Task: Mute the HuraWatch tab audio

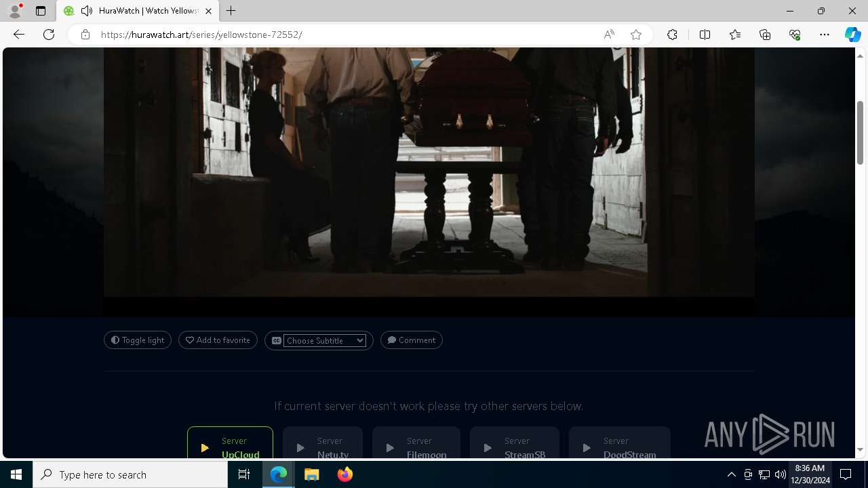Action: (87, 11)
